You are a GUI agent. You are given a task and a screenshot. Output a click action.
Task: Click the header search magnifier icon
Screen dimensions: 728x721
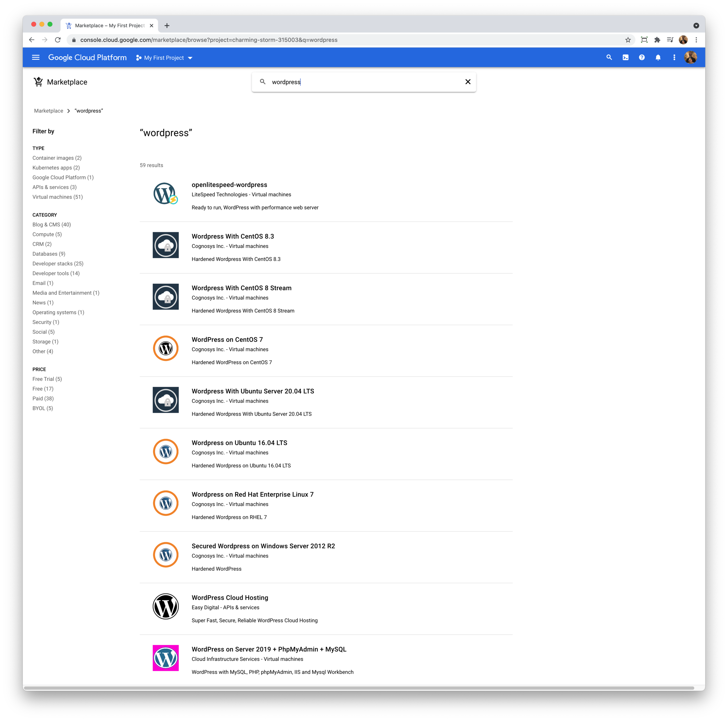(609, 58)
